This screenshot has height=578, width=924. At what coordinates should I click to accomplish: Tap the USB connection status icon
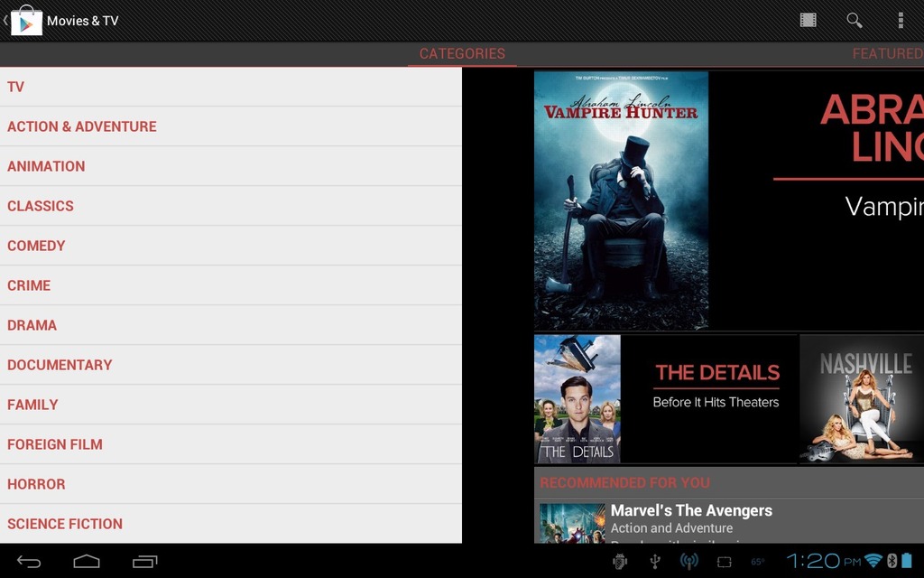click(x=655, y=562)
